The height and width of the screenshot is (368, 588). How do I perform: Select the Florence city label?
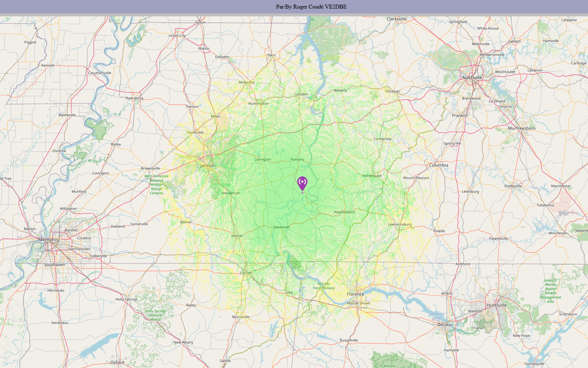click(355, 294)
